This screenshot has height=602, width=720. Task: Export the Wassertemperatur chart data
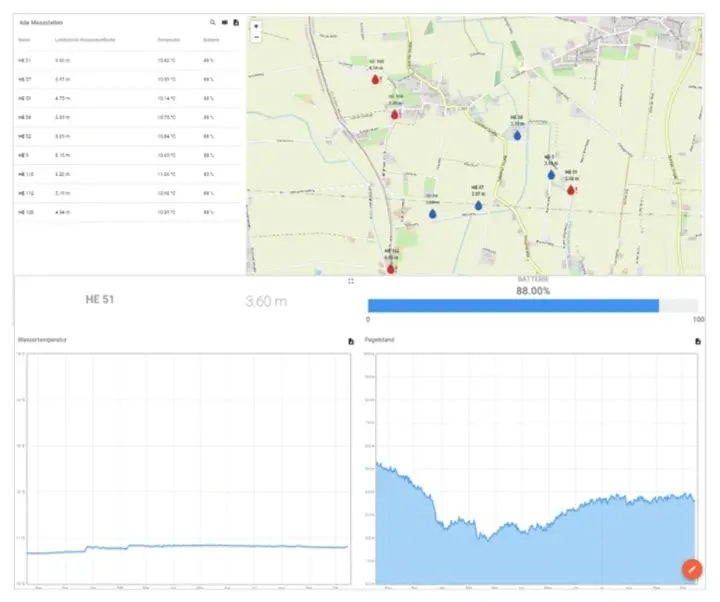click(351, 341)
